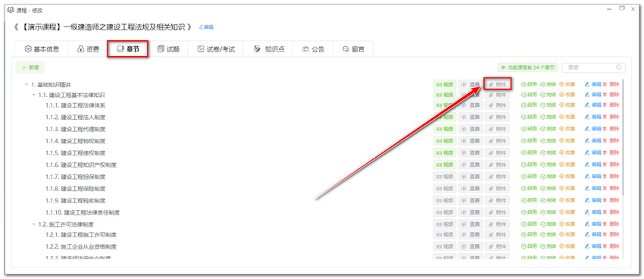Screen dimensions: 644x279
Task: Click the green 新增 button
Action: pos(30,67)
